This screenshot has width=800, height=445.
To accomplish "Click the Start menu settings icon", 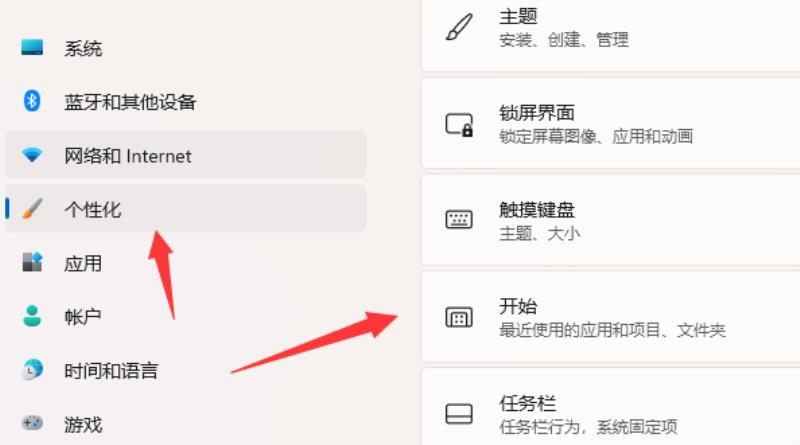I will (x=459, y=317).
